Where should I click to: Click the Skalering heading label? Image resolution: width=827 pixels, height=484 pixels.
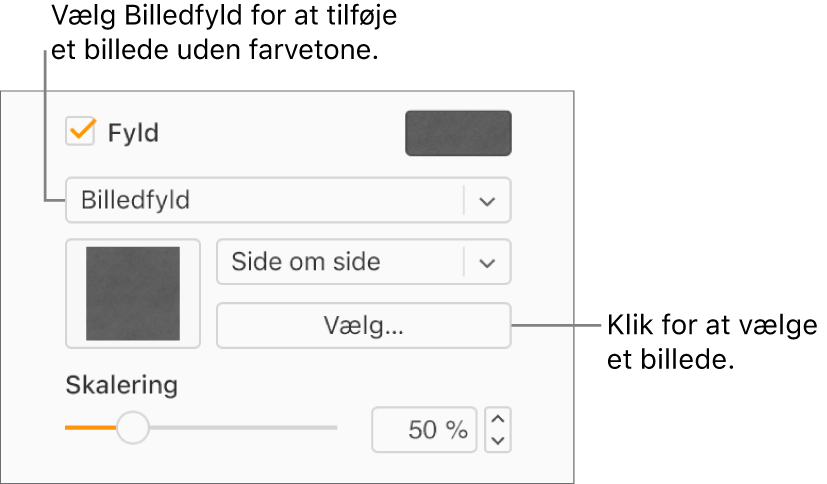(x=121, y=385)
